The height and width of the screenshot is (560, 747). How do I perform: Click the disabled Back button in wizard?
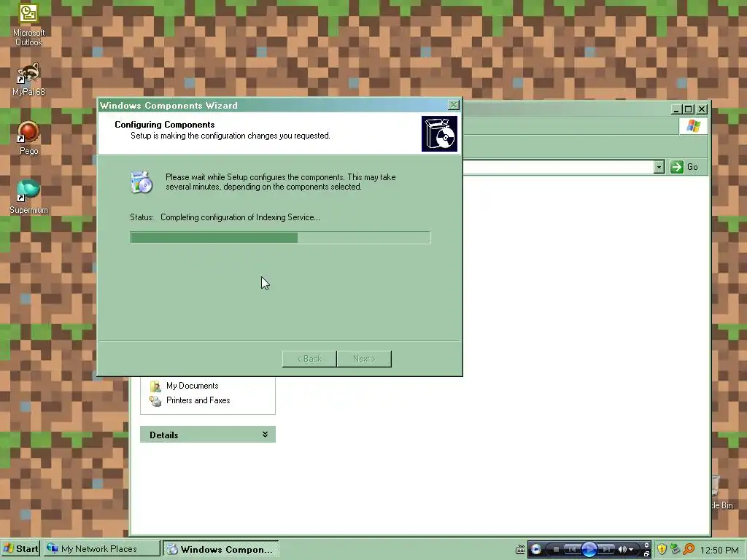309,359
